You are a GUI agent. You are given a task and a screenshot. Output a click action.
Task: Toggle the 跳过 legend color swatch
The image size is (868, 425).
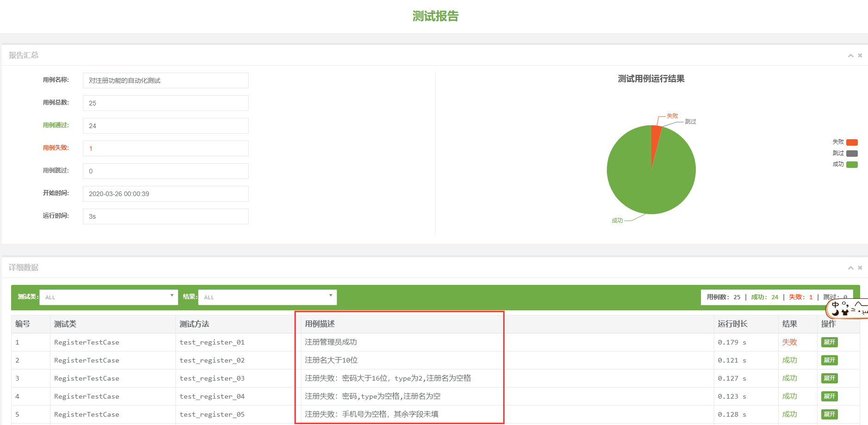[x=852, y=154]
